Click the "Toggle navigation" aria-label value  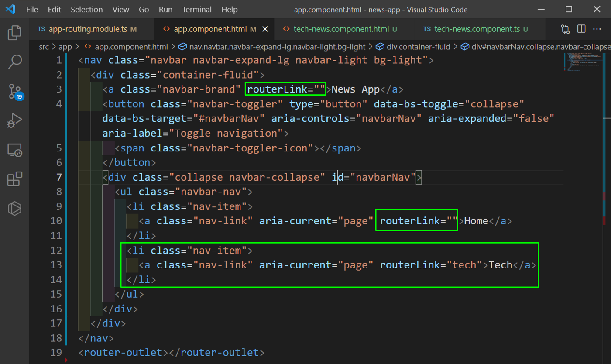(226, 133)
